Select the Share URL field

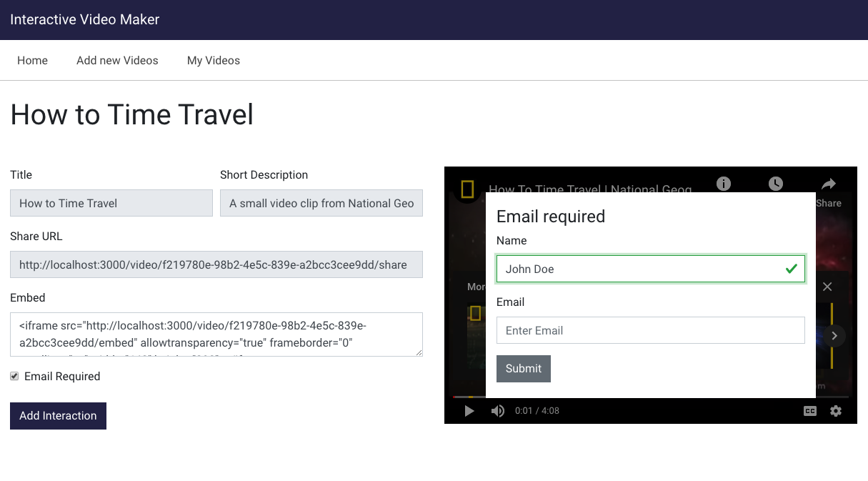pos(216,264)
